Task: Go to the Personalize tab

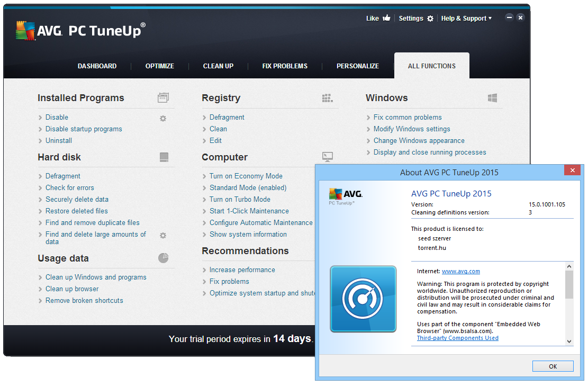Action: [x=358, y=66]
